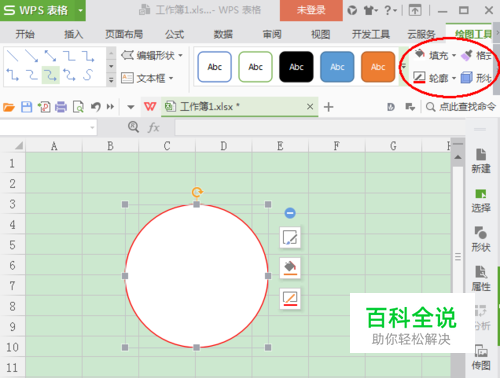Open the 数据 ribbon tab
The height and width of the screenshot is (378, 500).
click(223, 34)
